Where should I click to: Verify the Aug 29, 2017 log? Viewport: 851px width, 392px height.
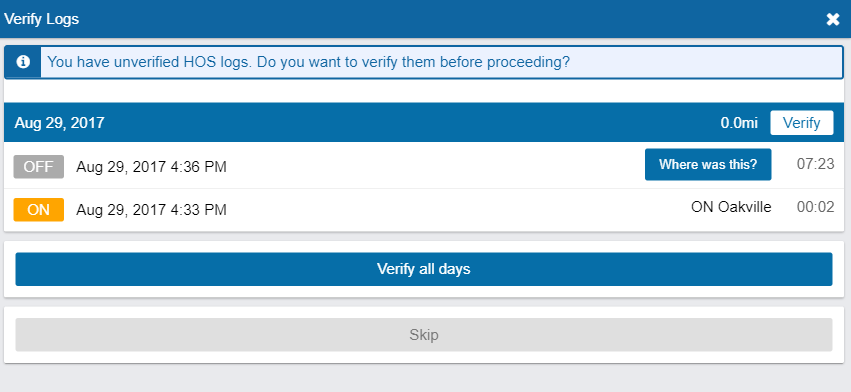coord(802,123)
